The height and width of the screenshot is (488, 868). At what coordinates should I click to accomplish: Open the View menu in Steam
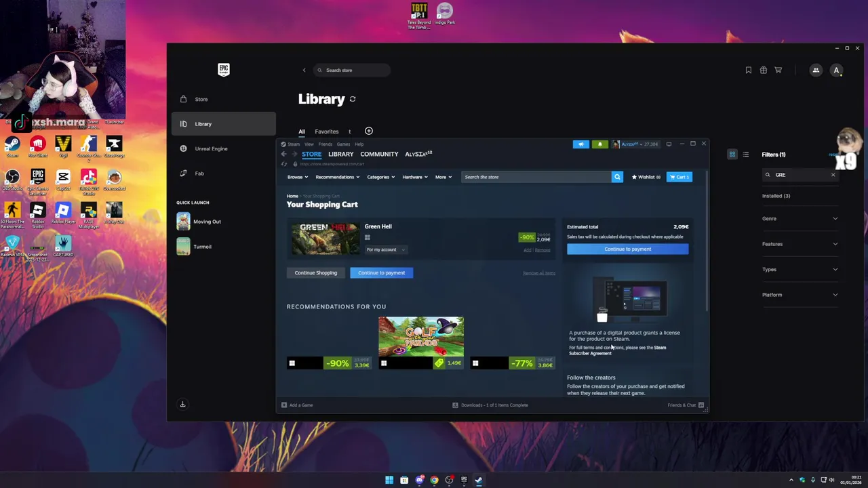click(309, 144)
